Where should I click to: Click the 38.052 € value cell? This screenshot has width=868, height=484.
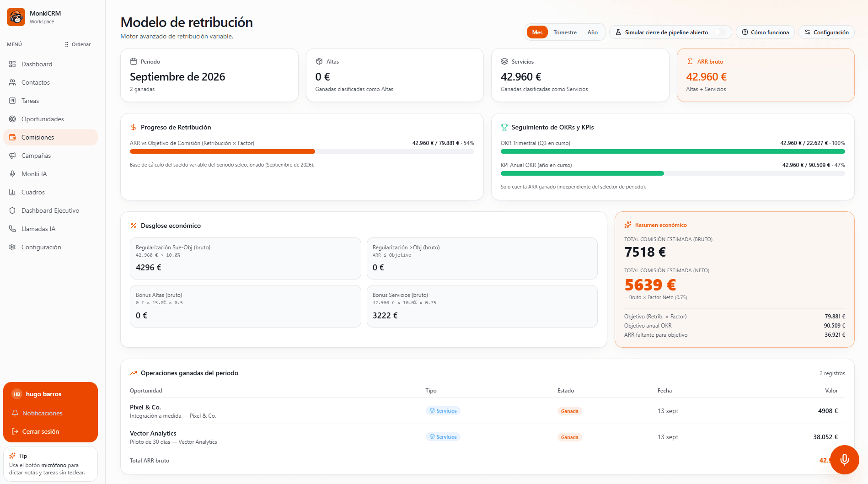point(825,437)
